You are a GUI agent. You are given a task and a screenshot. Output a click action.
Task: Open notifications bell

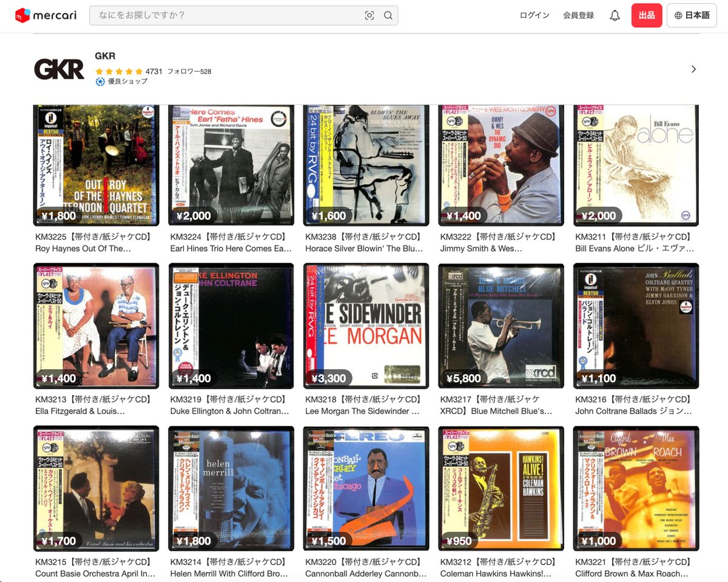615,16
